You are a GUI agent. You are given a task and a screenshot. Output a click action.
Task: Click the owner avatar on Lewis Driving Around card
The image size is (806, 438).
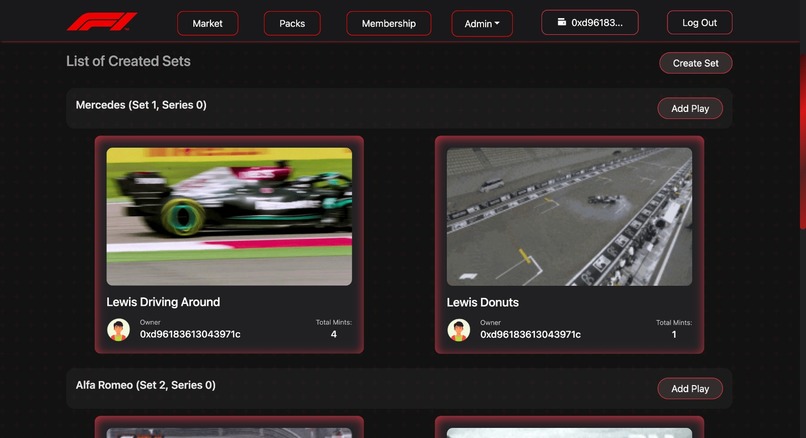118,330
